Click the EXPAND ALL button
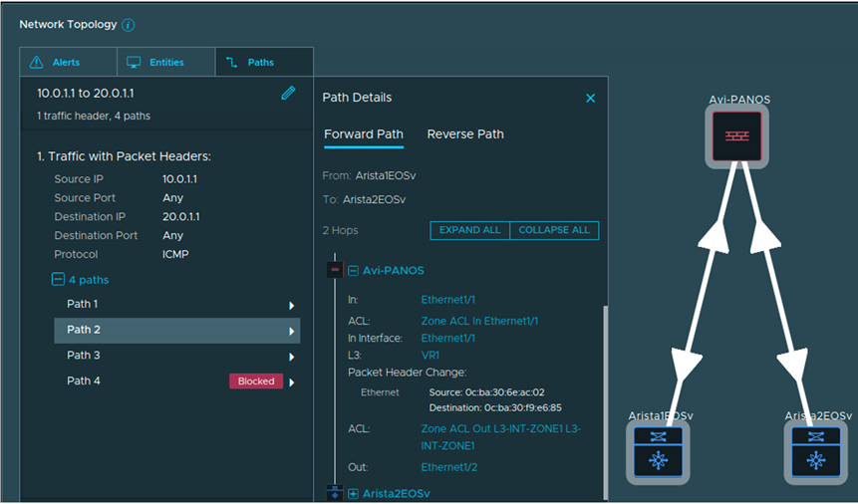Screen dimensions: 858x504 [x=469, y=230]
